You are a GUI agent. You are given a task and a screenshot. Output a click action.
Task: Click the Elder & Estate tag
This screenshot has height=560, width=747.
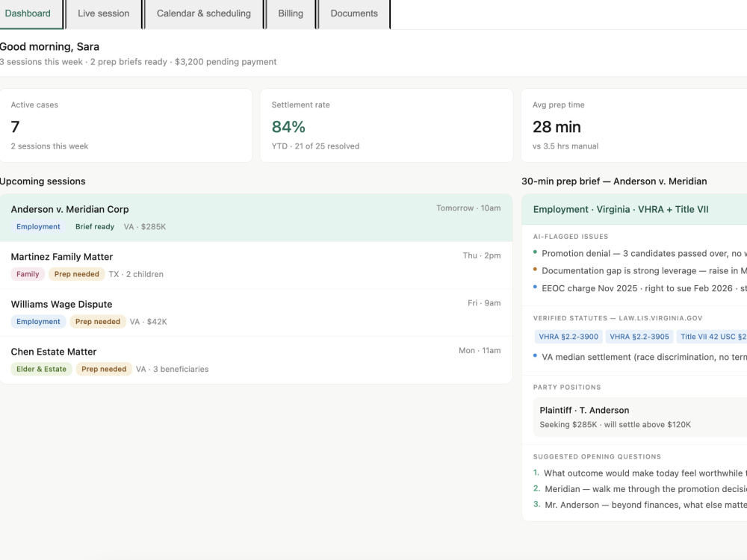41,369
